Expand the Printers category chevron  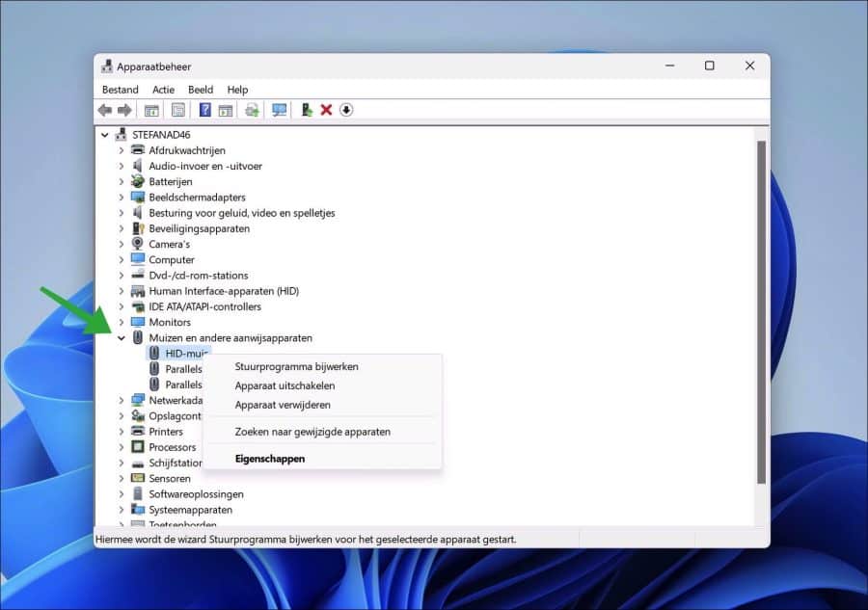point(122,432)
